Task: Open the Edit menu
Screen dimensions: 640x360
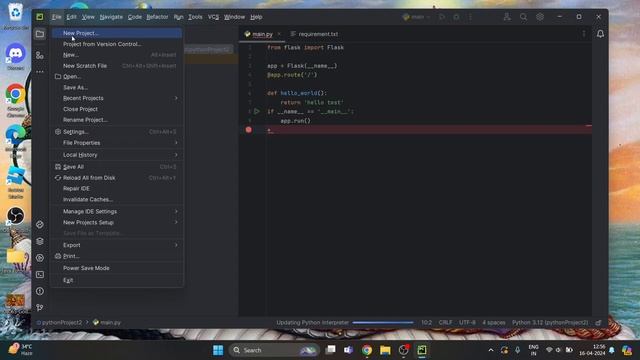Action: 71,17
